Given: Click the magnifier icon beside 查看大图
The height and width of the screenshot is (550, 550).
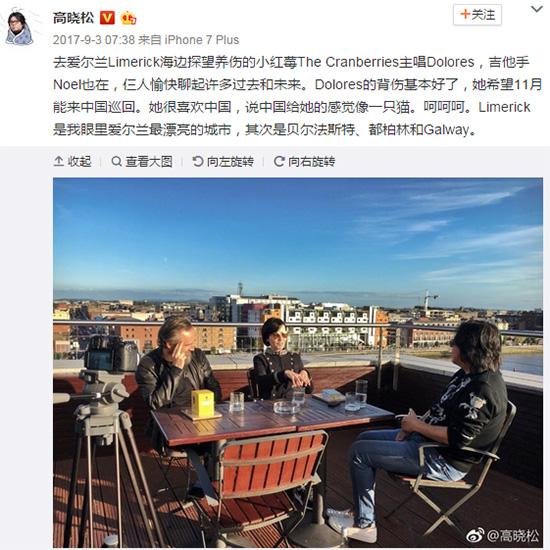Looking at the screenshot, I should (x=116, y=161).
